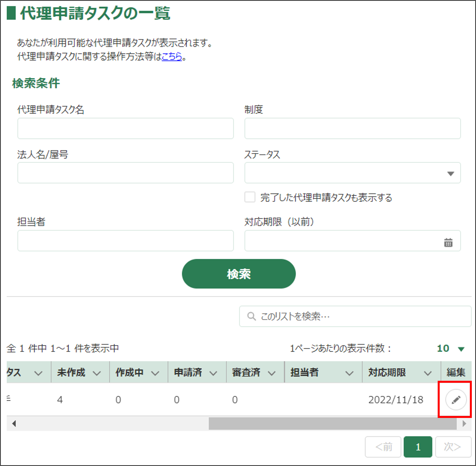This screenshot has width=476, height=466.
Task: Focus the 代理申請タスク名 input field
Action: (x=125, y=129)
